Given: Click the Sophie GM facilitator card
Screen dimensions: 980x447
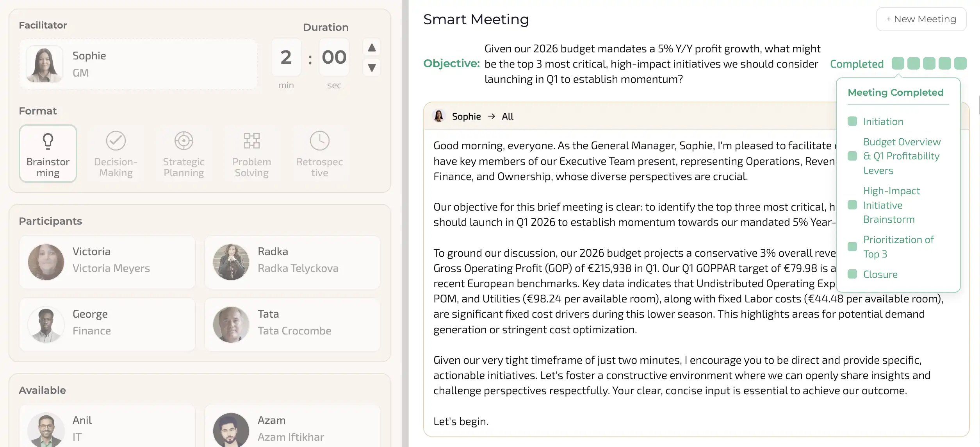Looking at the screenshot, I should tap(138, 64).
